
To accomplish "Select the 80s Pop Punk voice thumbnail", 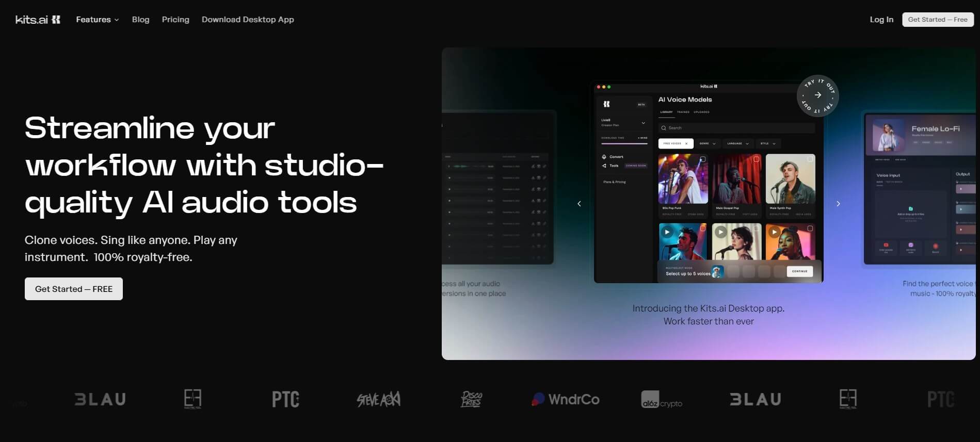I will 683,178.
